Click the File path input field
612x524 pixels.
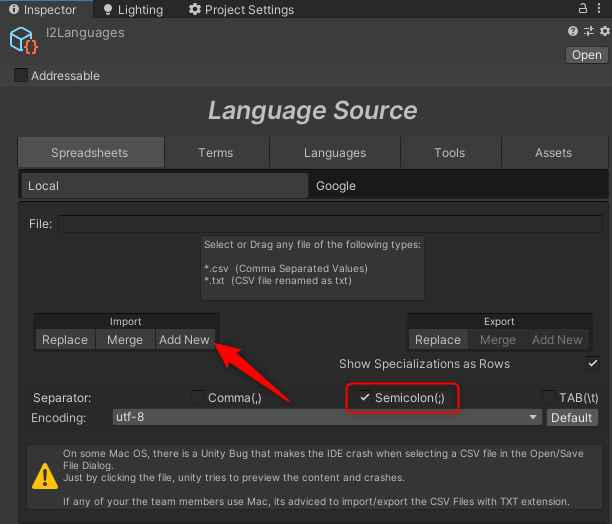(330, 224)
